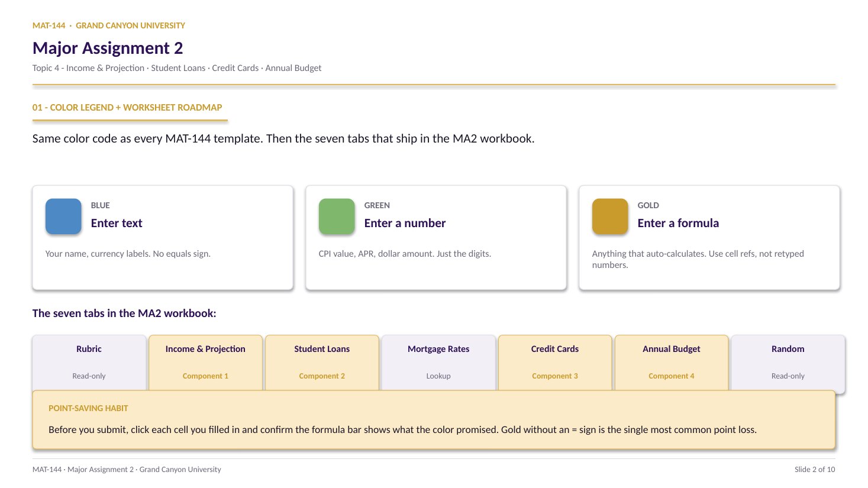
Task: Click the 'Enter text' heading
Action: click(x=117, y=223)
